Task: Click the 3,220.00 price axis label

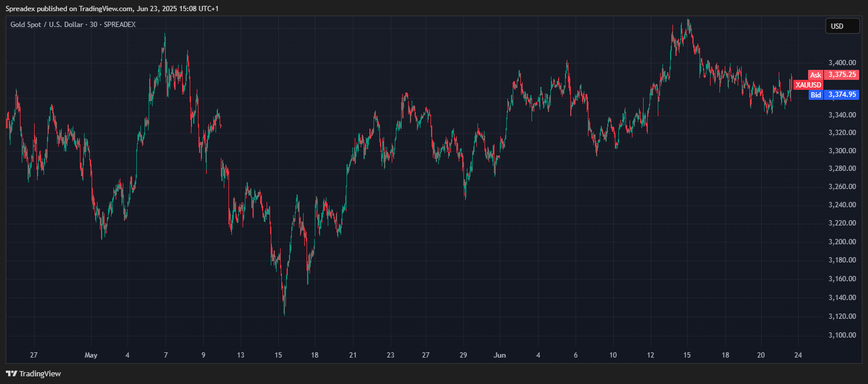Action: (841, 223)
